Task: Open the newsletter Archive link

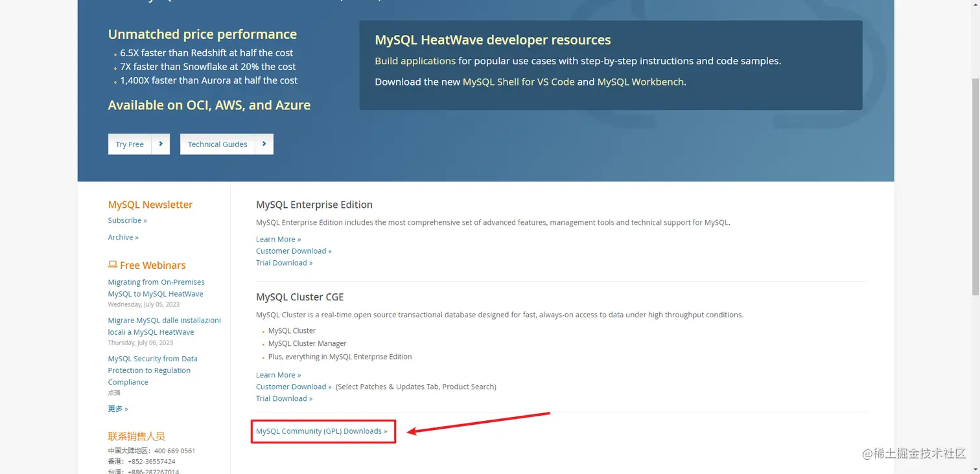Action: click(x=123, y=238)
